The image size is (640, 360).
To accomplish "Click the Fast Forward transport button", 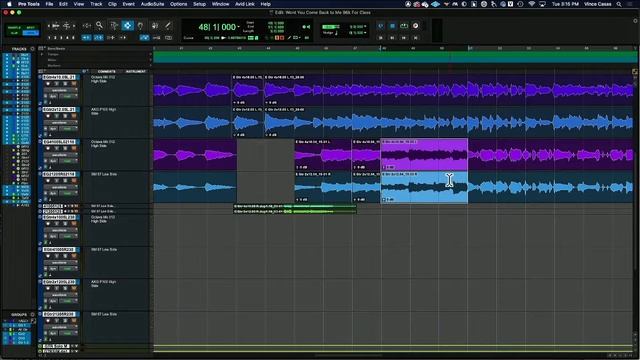I will click(x=404, y=38).
